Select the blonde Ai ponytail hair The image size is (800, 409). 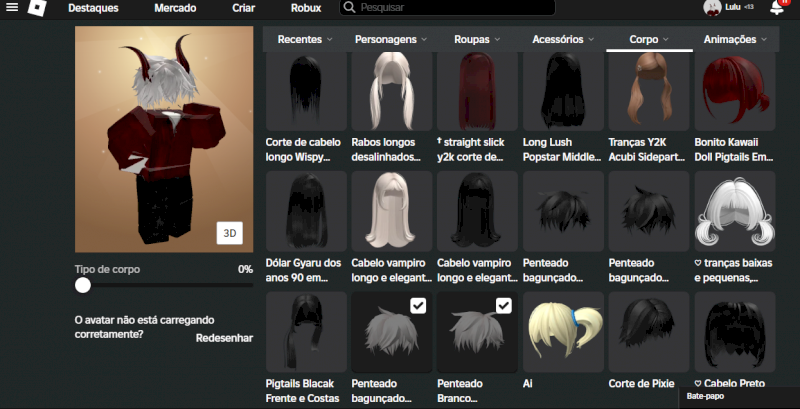[563, 332]
